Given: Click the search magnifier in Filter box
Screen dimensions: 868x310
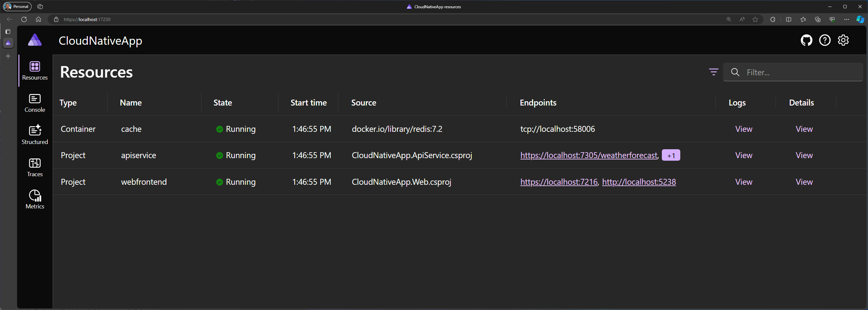Looking at the screenshot, I should pos(735,72).
